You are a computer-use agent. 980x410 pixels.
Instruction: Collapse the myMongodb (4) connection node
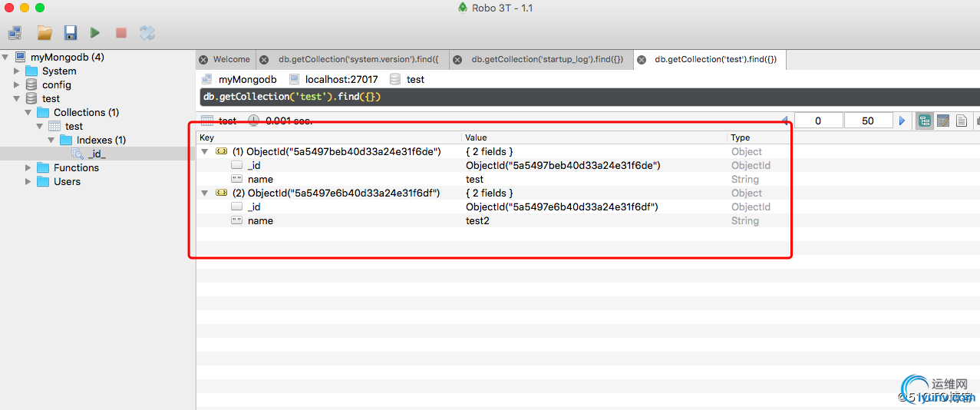[5, 57]
